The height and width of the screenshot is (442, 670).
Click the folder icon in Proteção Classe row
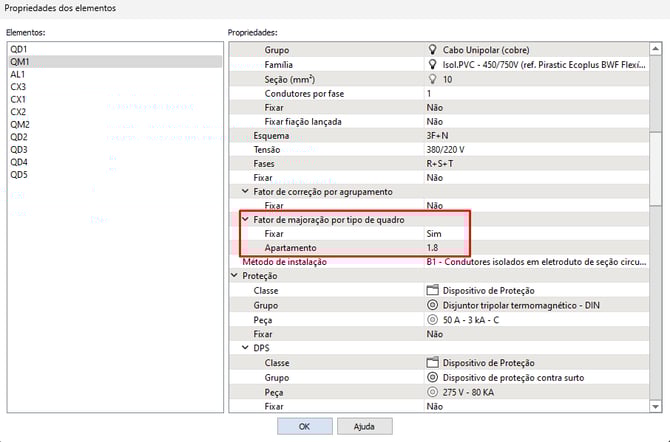pos(433,290)
